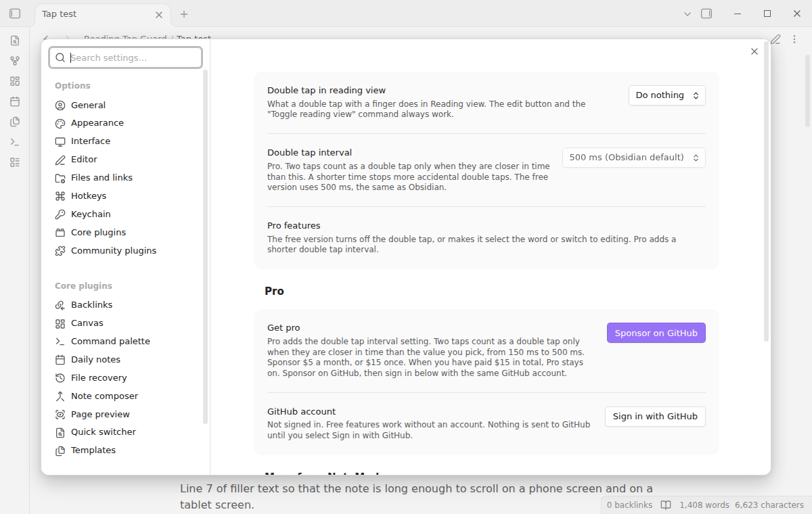The image size is (812, 514).
Task: Open daily note ribbon icon
Action: click(x=15, y=101)
